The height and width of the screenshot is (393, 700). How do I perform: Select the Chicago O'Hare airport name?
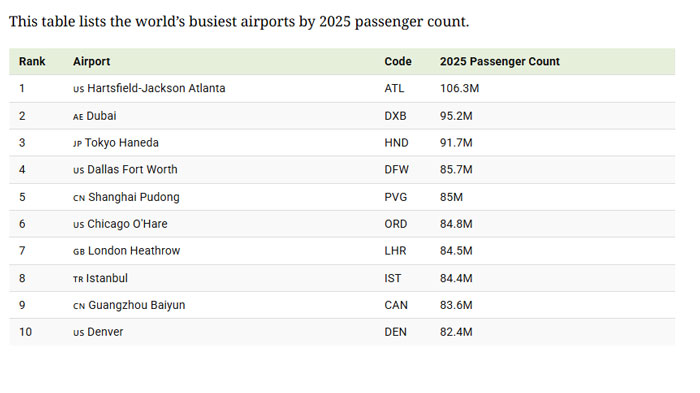point(127,224)
